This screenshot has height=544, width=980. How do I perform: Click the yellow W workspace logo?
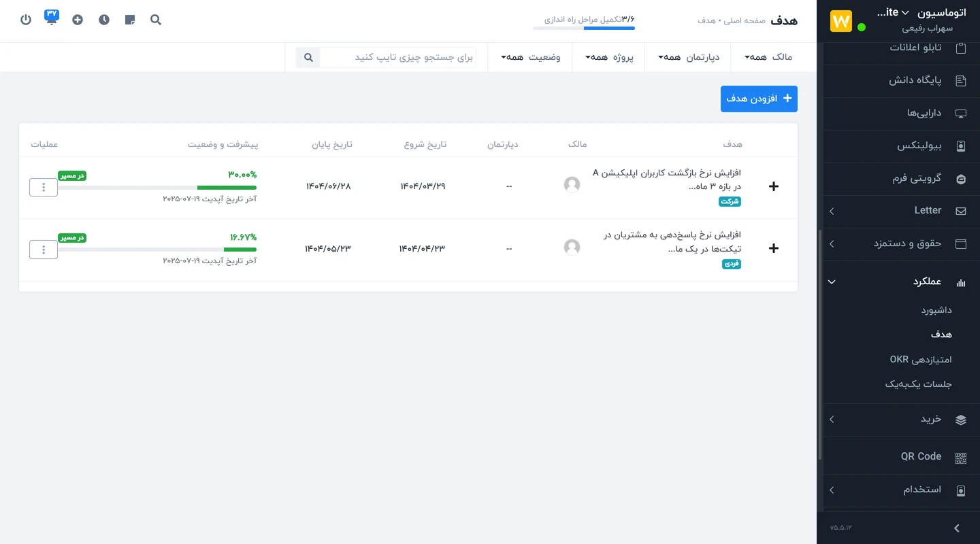tap(841, 21)
